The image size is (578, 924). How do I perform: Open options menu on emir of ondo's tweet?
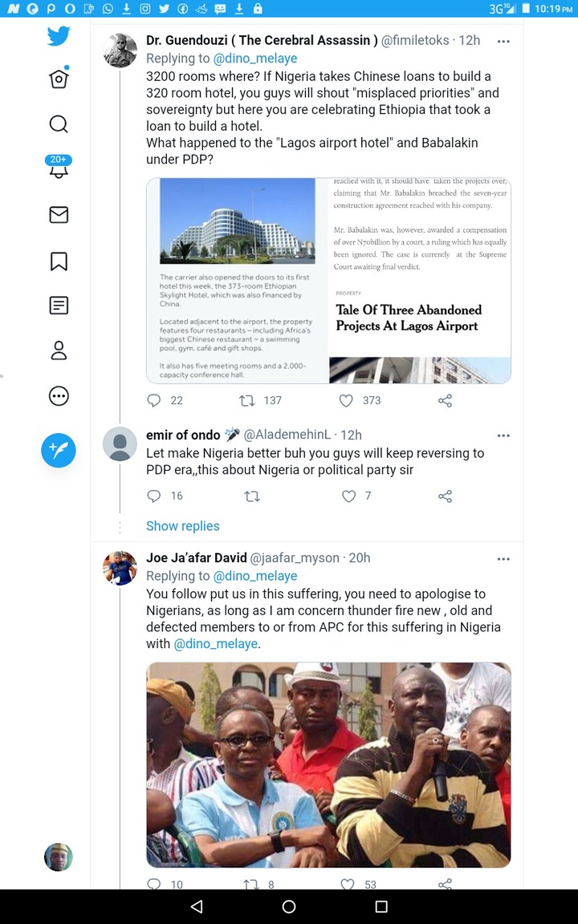(x=503, y=436)
